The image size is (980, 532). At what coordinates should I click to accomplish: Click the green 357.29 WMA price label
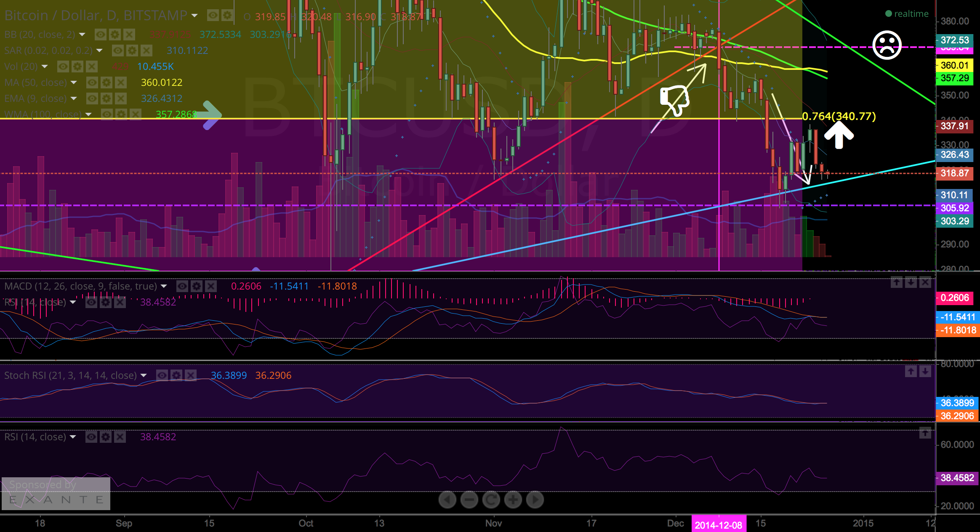click(955, 78)
